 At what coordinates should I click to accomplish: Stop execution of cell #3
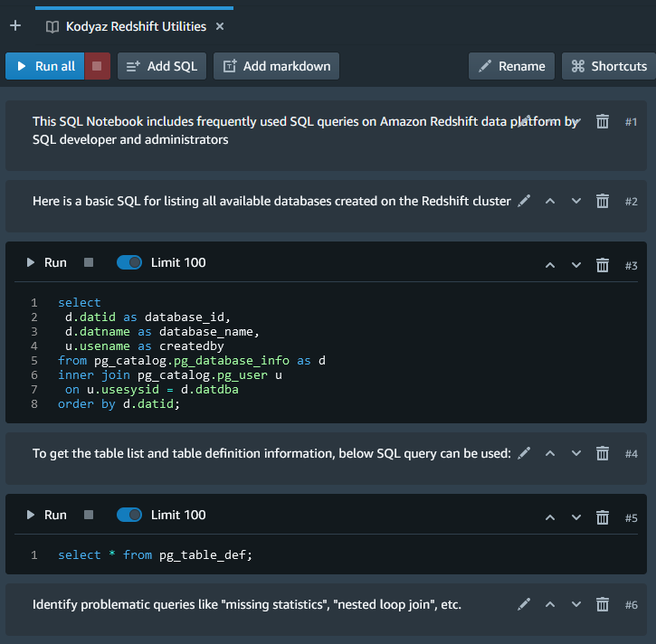89,262
